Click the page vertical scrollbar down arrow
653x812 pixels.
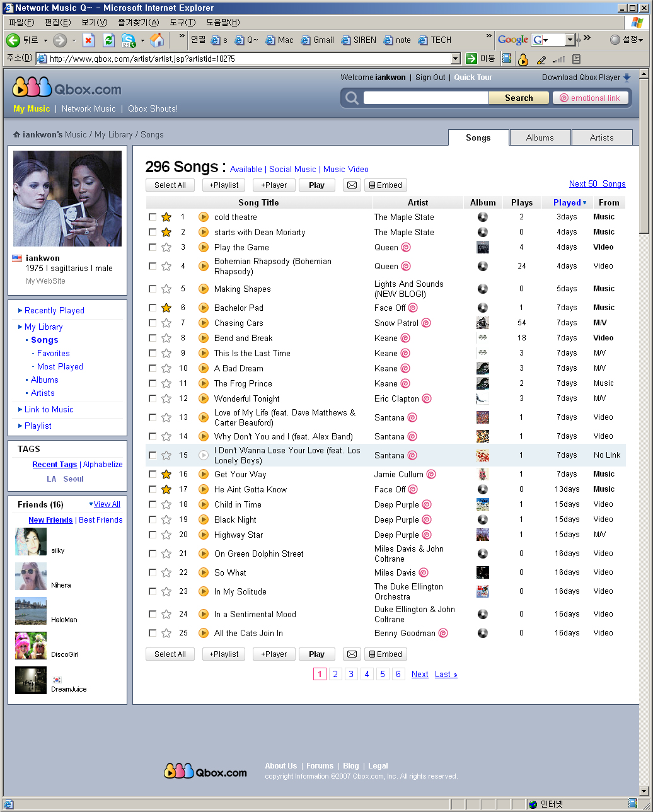(644, 791)
